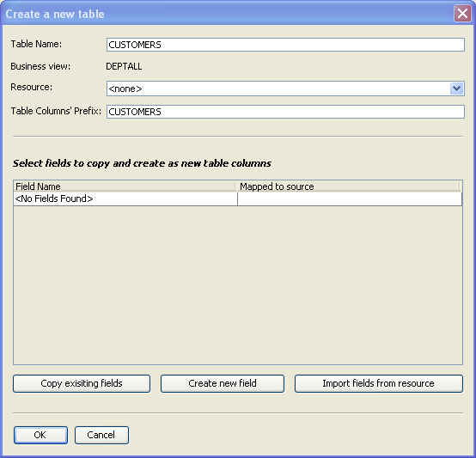Click the Resource label

[x=31, y=87]
